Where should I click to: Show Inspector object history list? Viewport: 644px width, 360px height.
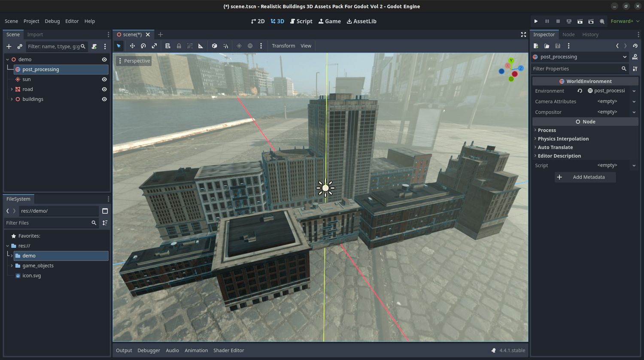pyautogui.click(x=635, y=46)
